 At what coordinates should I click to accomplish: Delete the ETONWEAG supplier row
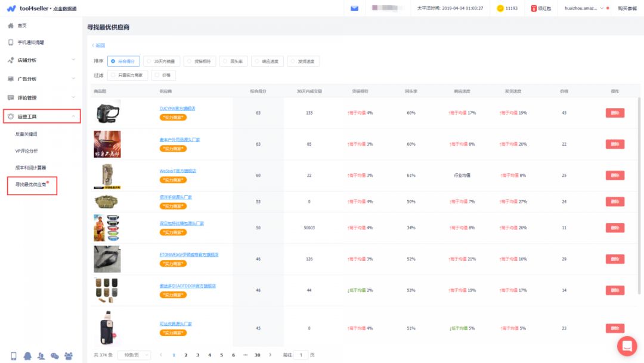coord(615,259)
